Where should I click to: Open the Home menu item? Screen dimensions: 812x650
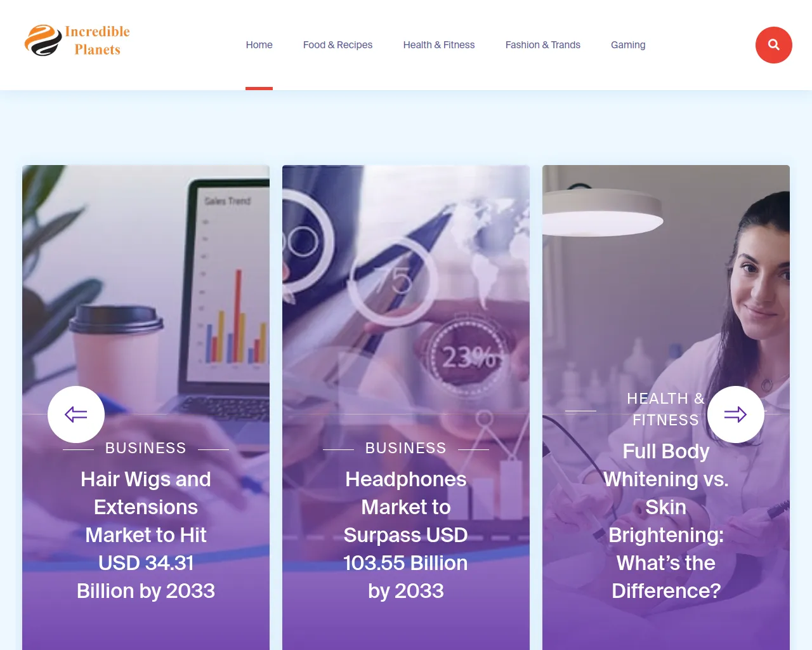259,45
